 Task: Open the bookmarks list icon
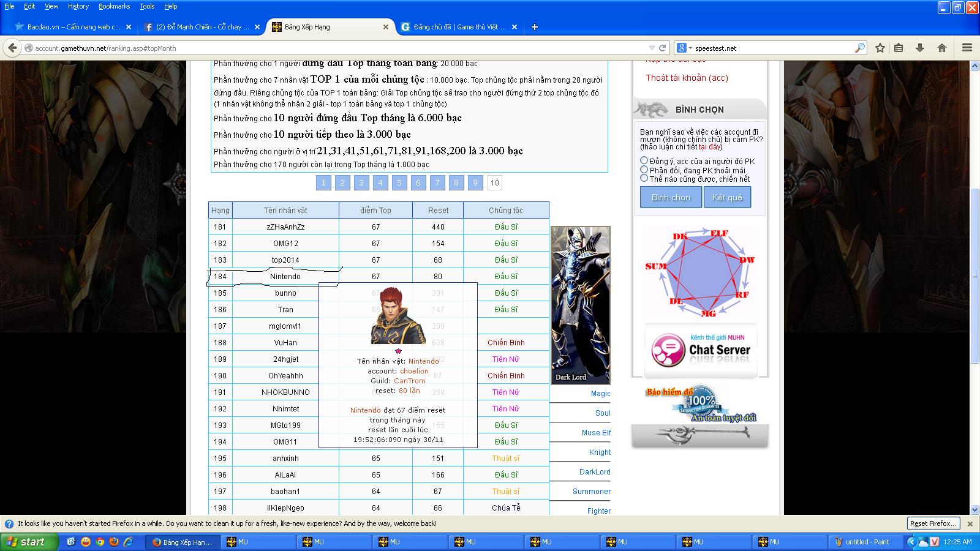tap(899, 48)
